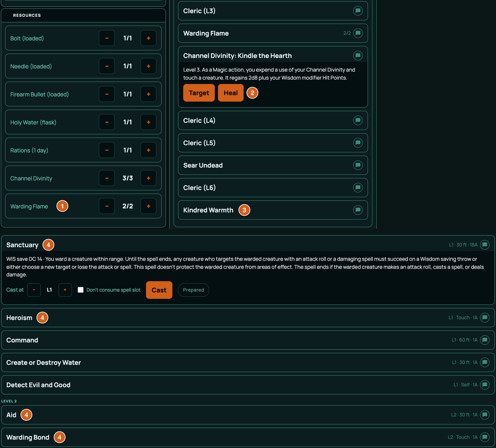This screenshot has width=496, height=448.
Task: Click chat icon on Cleric (L6) row
Action: click(x=358, y=188)
